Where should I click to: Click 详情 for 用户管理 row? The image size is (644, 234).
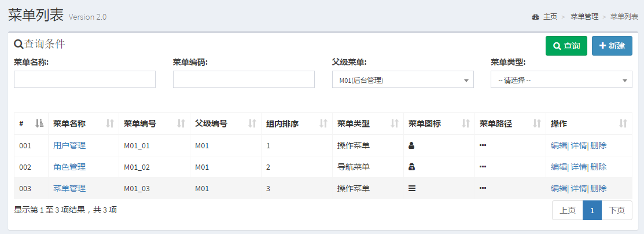point(579,145)
